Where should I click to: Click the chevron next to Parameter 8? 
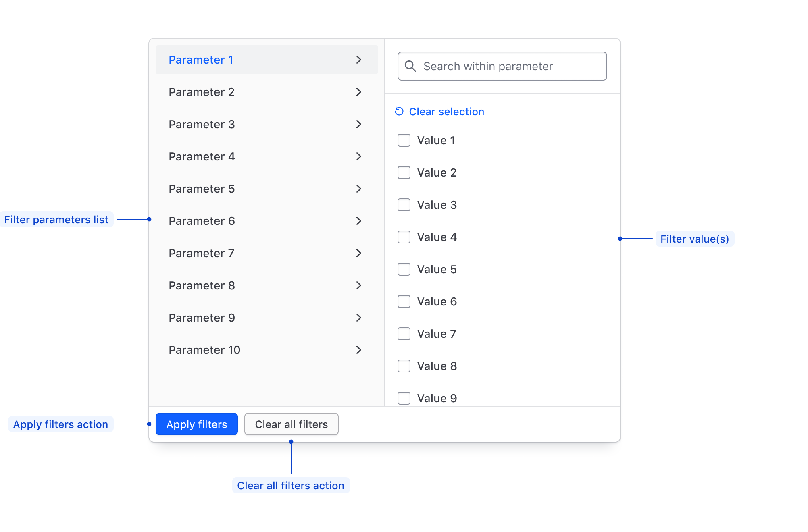(359, 285)
